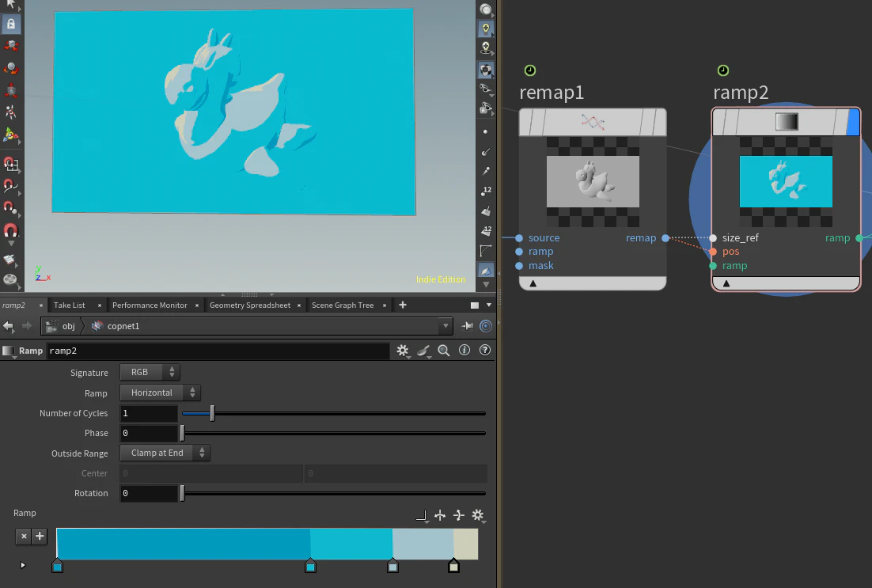Toggle display primitive numbers icon
Viewport: 872px width, 588px height.
(486, 230)
